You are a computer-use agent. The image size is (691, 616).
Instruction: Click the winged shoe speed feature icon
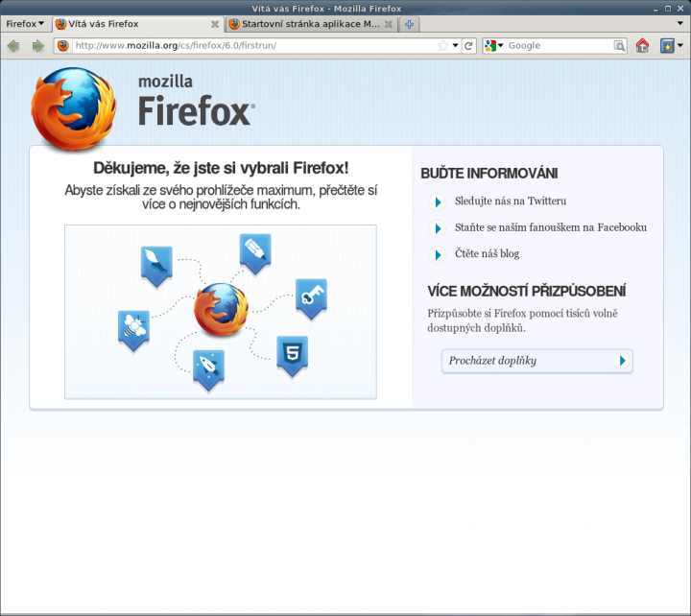(x=156, y=267)
